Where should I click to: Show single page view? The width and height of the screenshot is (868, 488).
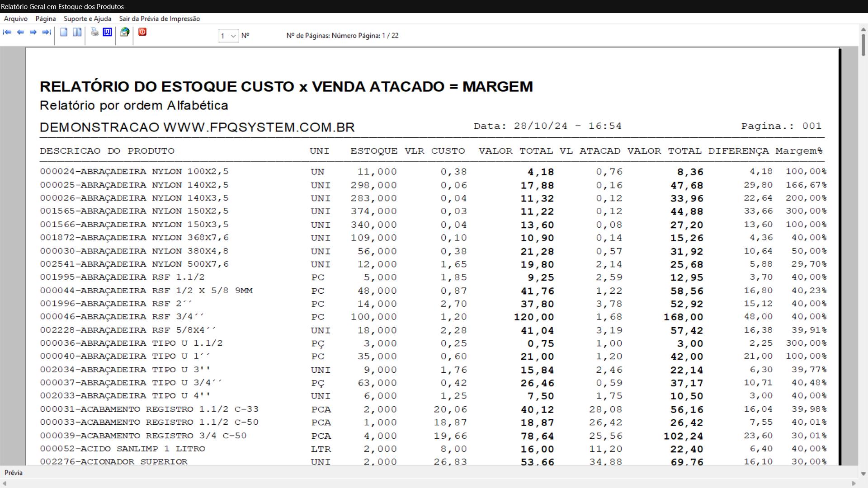pos(64,32)
